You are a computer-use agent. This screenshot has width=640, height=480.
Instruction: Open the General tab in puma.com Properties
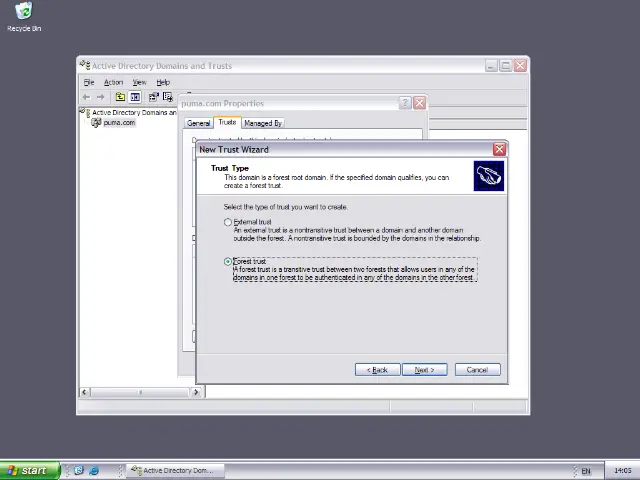tap(198, 123)
